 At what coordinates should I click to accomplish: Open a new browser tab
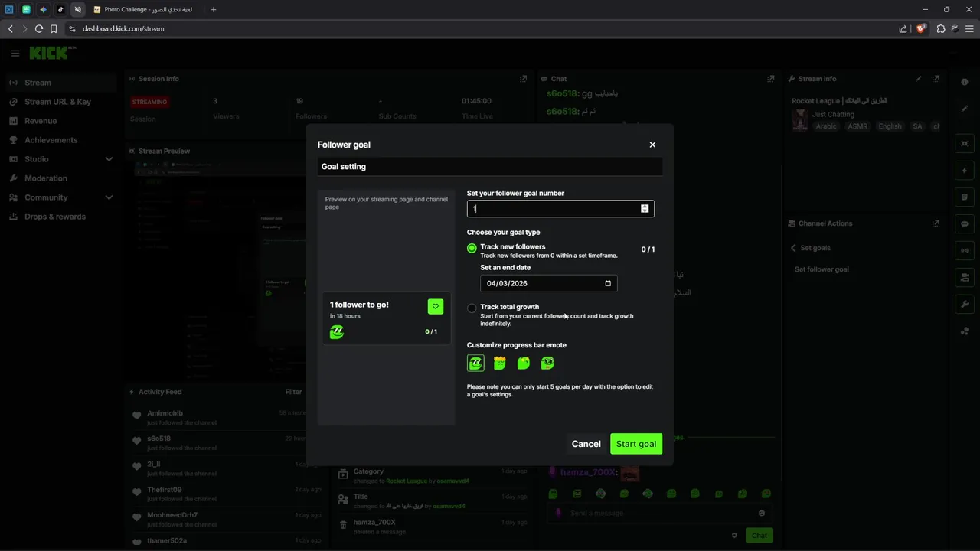click(x=213, y=9)
